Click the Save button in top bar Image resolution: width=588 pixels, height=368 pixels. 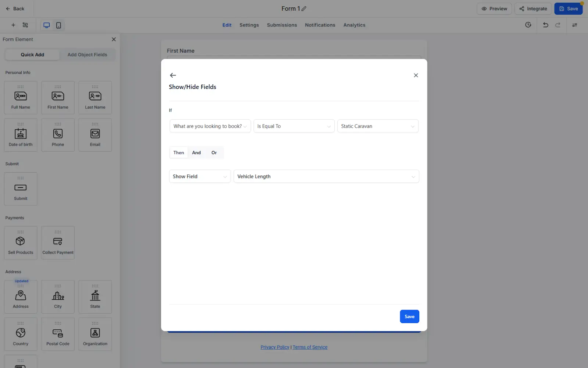coord(569,9)
